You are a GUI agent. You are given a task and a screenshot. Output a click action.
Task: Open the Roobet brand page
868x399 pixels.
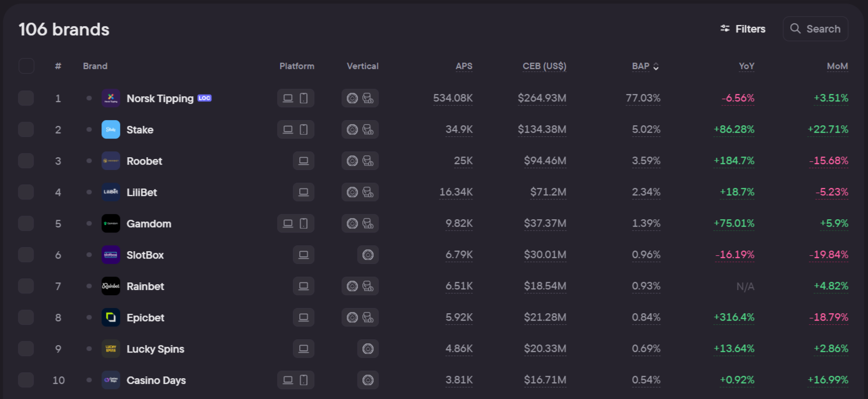(x=144, y=161)
